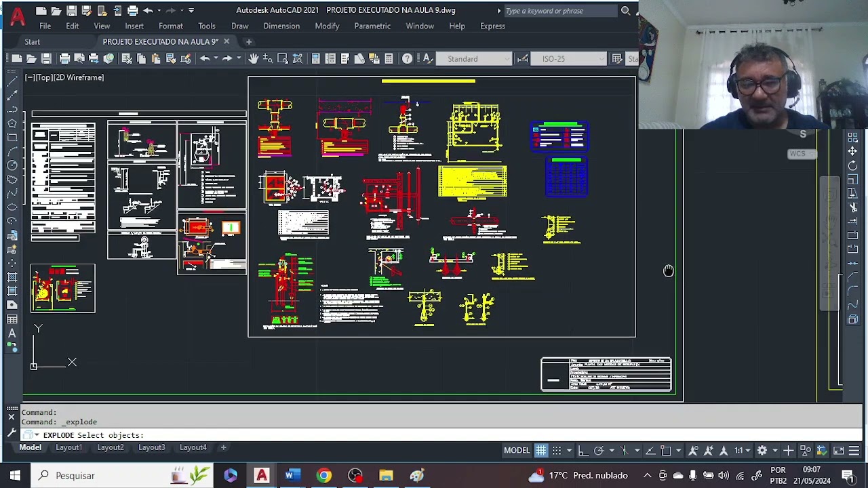Click the Save icon in quick access toolbar
Screen dimensions: 868x488
point(72,11)
